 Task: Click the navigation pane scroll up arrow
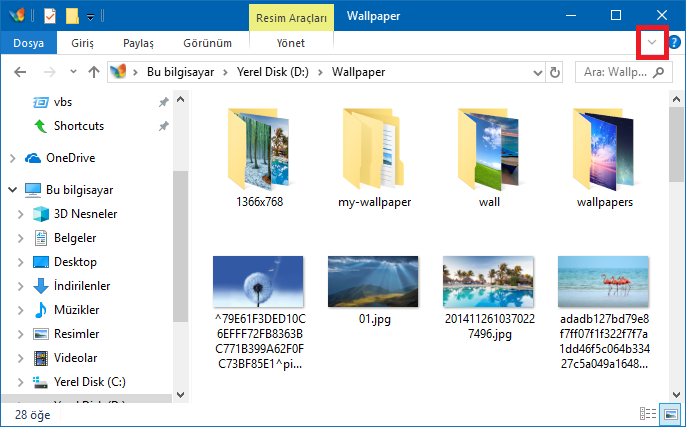pos(181,99)
